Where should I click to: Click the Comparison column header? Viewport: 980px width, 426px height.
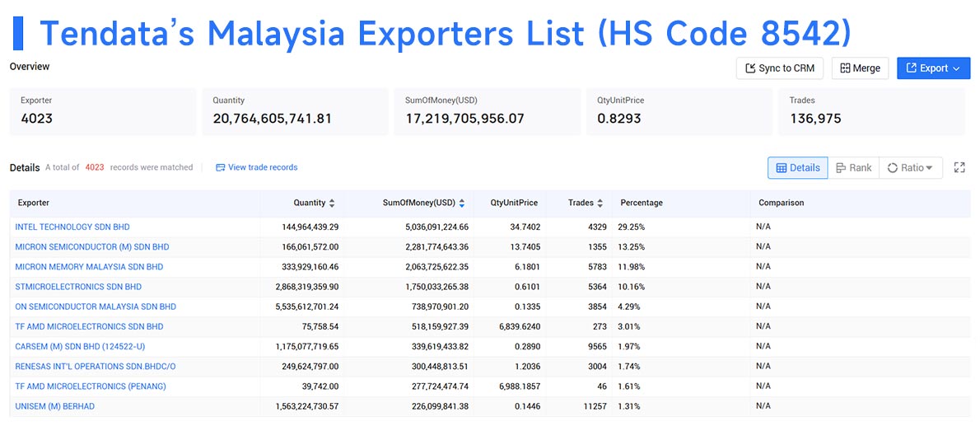pyautogui.click(x=782, y=204)
